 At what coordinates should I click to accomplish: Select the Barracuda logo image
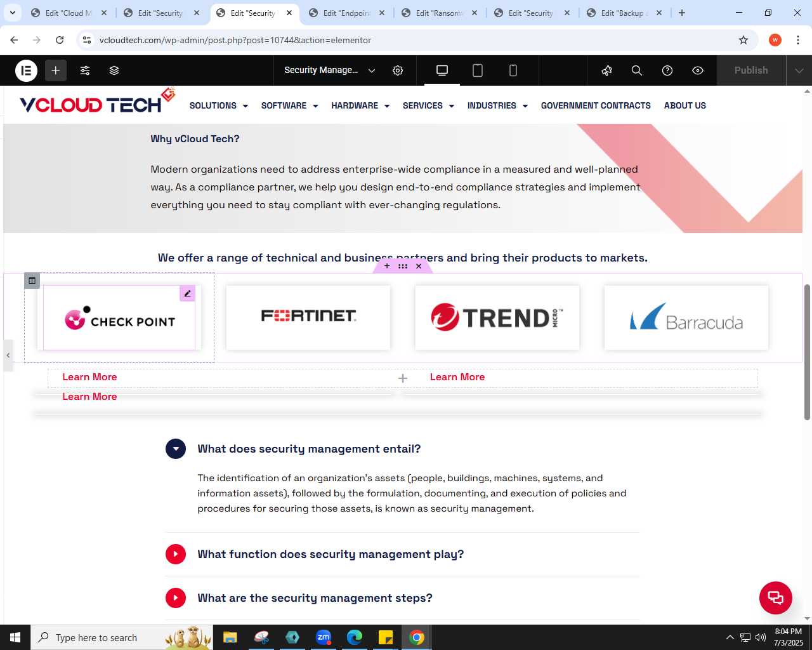(686, 317)
